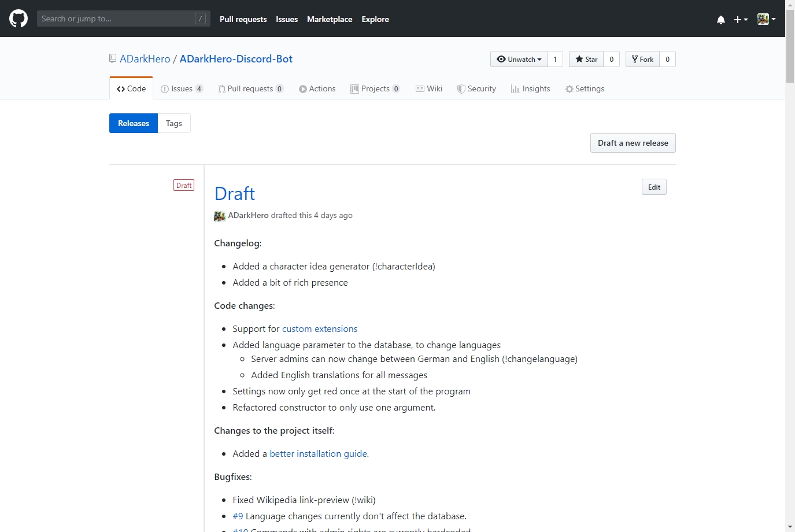Click the scrollbar down arrow
The height and width of the screenshot is (532, 795).
tap(790, 527)
